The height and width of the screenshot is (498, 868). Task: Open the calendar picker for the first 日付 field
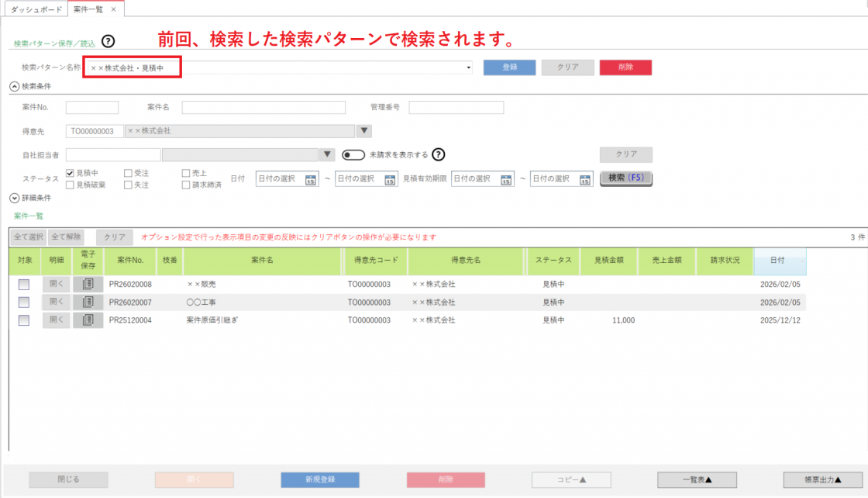click(x=311, y=179)
